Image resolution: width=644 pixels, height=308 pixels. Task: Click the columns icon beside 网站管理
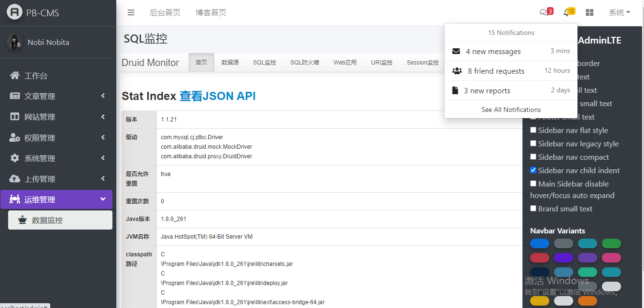(15, 117)
